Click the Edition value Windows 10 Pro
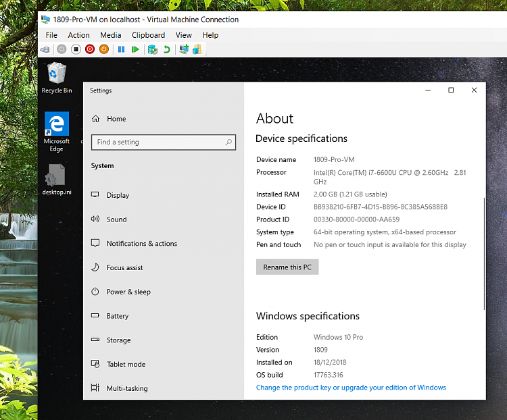The width and height of the screenshot is (507, 420). point(338,337)
